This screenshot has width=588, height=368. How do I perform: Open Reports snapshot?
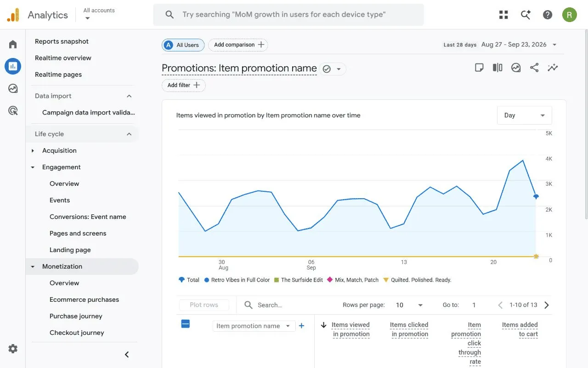[x=62, y=41]
